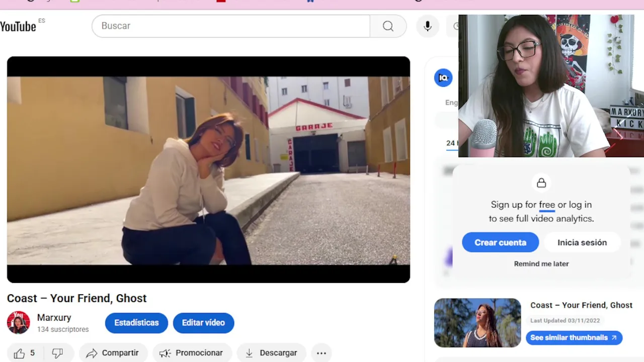Click the sidebar title Coast – Your Friend, Ghost
Viewport: 644px width, 362px height.
point(581,305)
